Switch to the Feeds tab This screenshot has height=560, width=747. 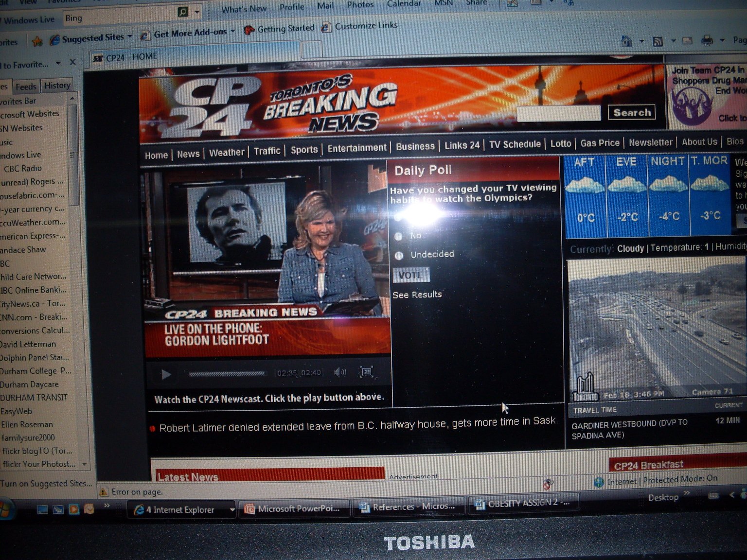[x=26, y=87]
